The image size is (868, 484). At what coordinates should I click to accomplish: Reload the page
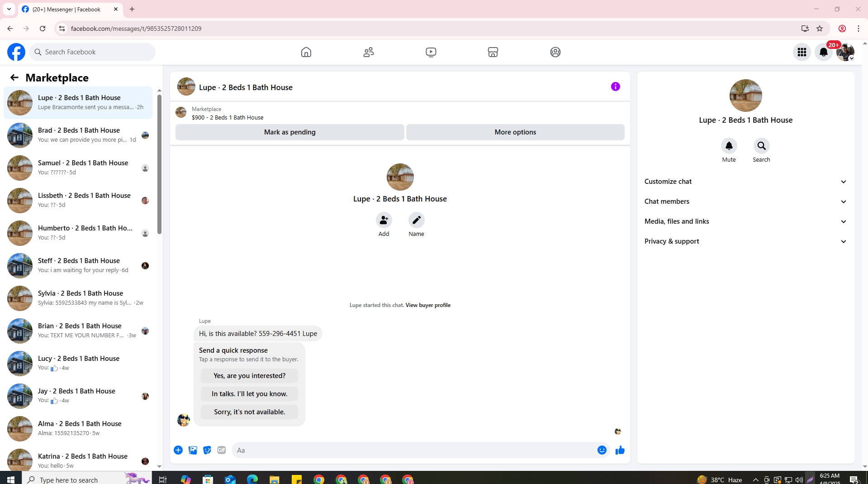coord(43,29)
